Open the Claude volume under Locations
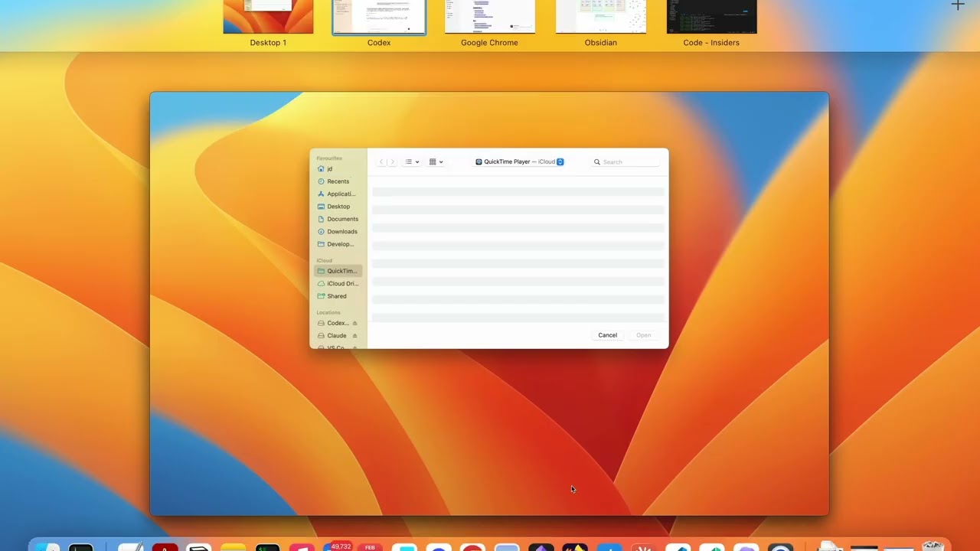Viewport: 980px width, 551px height. [x=332, y=335]
